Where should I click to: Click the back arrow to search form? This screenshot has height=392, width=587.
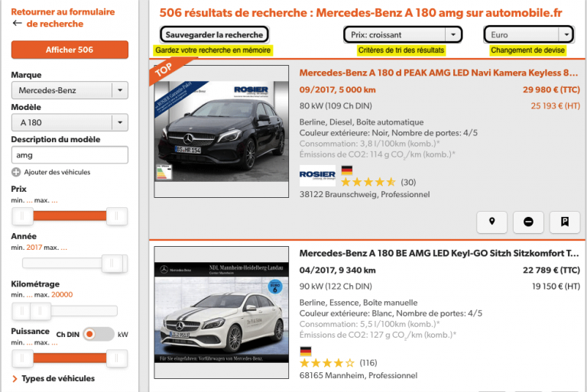tap(18, 24)
